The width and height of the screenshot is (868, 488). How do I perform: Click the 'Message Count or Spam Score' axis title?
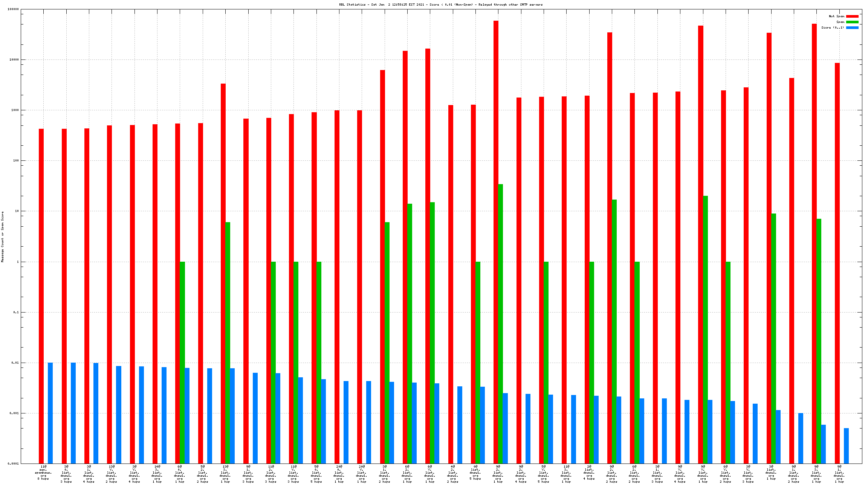[x=2, y=236]
